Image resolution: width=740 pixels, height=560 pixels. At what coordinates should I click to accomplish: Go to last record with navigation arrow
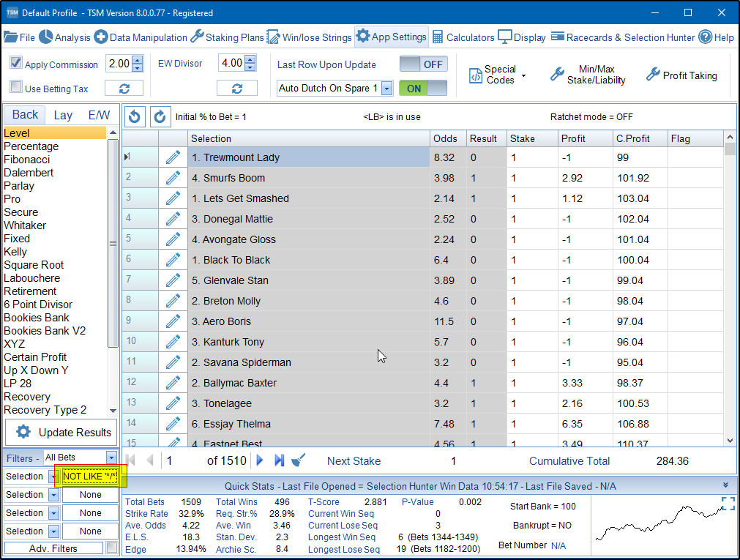coord(279,460)
